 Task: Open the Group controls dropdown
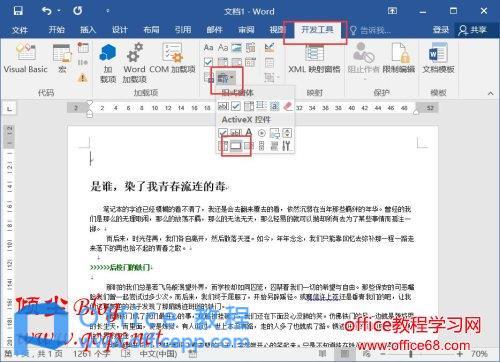pos(271,78)
